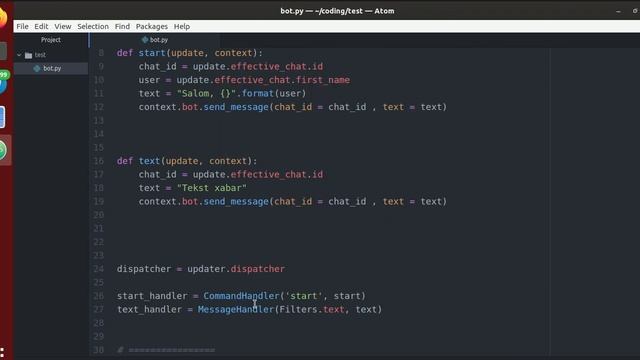Open the Help menu

click(182, 27)
